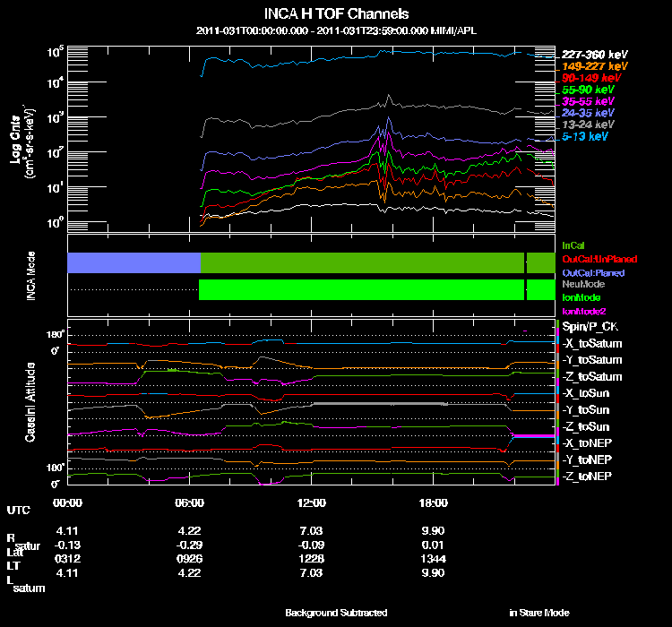672x627 pixels.
Task: Click the peak of the gray 13-24 keV curve
Action: (x=389, y=95)
